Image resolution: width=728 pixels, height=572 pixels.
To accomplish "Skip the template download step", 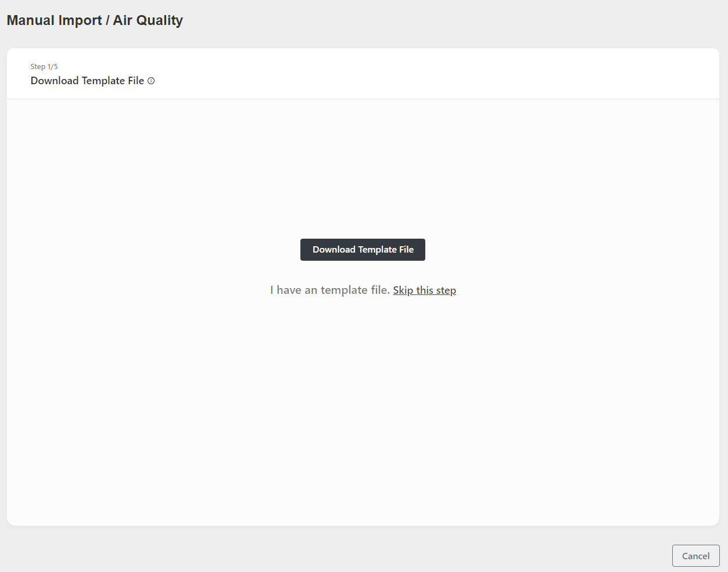I will (x=424, y=290).
